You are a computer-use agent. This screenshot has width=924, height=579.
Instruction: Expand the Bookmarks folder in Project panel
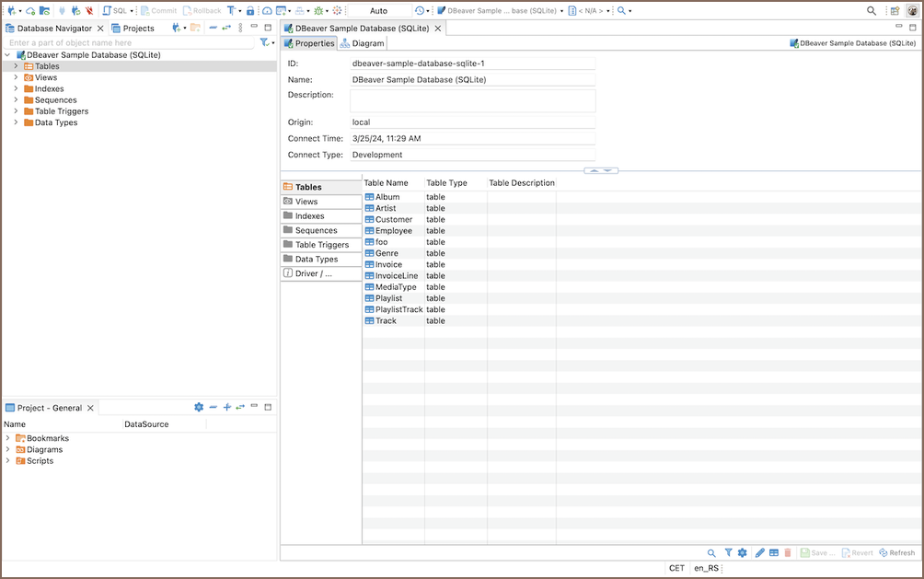click(7, 438)
